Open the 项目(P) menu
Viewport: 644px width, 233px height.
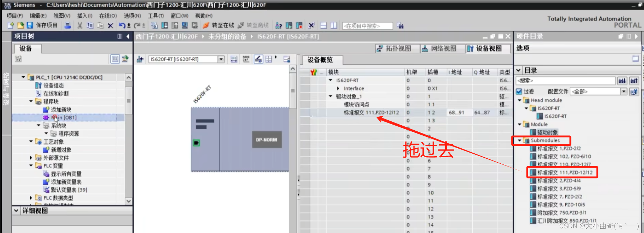point(15,15)
